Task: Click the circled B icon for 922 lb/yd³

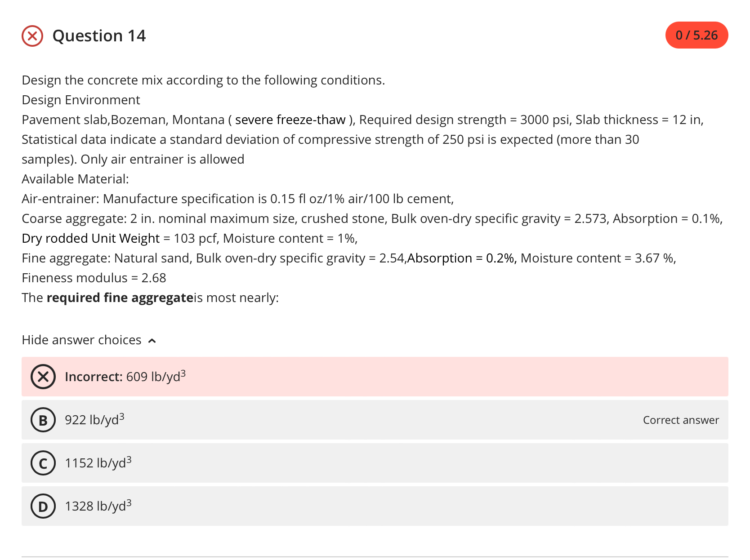Action: pyautogui.click(x=43, y=421)
